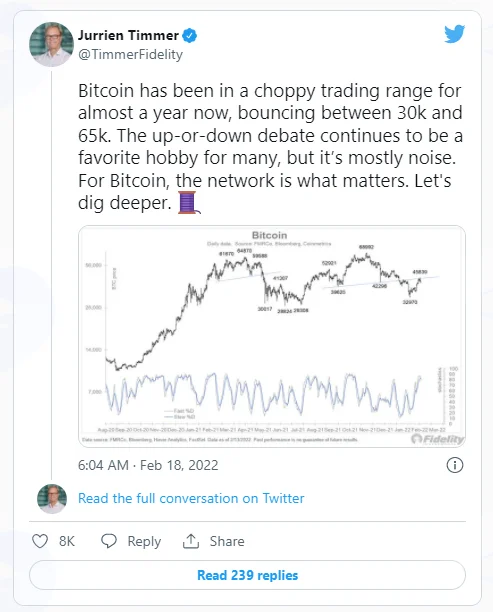Screen dimensions: 493x612
Task: Open the 6:04 AM Feb 18, 2022 timestamp
Action: pos(148,465)
